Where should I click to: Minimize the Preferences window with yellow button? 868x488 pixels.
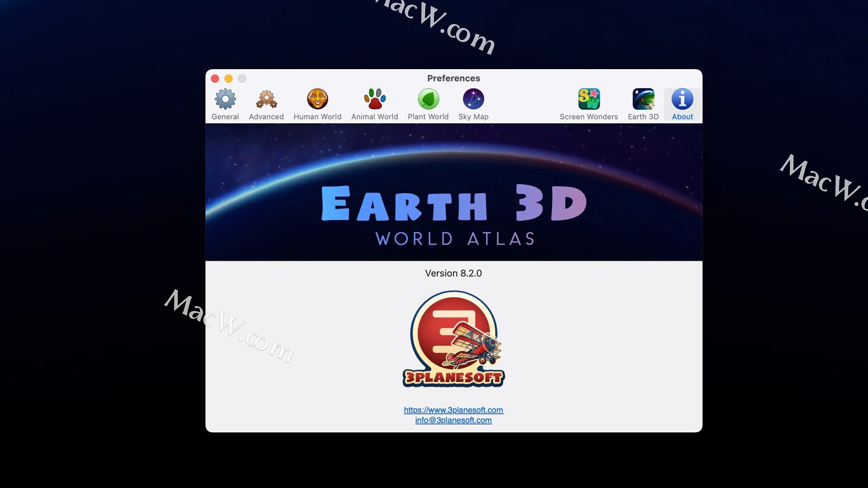229,79
